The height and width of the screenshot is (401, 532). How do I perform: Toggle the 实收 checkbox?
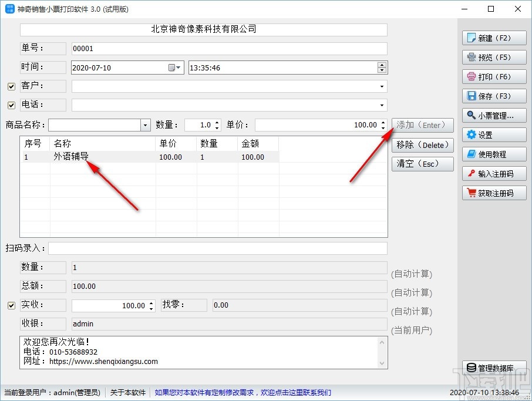(12, 305)
